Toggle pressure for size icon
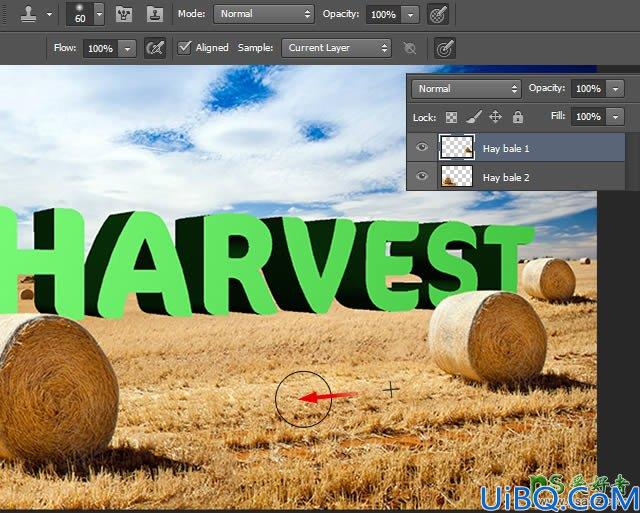 tap(444, 49)
